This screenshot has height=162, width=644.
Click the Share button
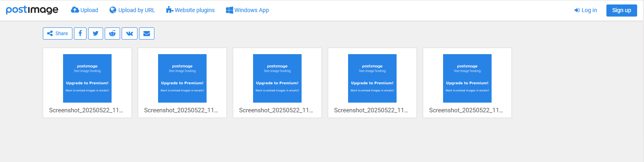57,34
